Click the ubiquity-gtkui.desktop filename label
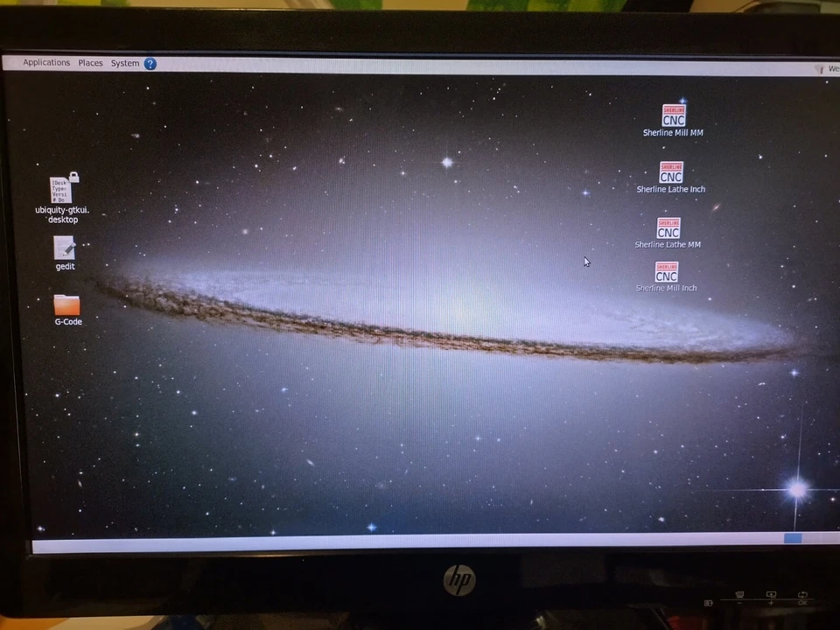Image resolution: width=840 pixels, height=630 pixels. (x=62, y=214)
